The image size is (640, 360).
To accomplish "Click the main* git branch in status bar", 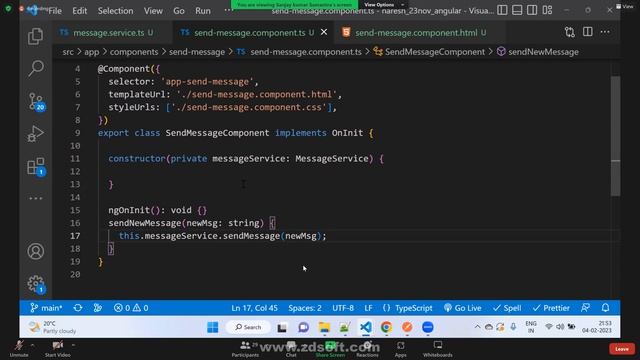I will 46,308.
